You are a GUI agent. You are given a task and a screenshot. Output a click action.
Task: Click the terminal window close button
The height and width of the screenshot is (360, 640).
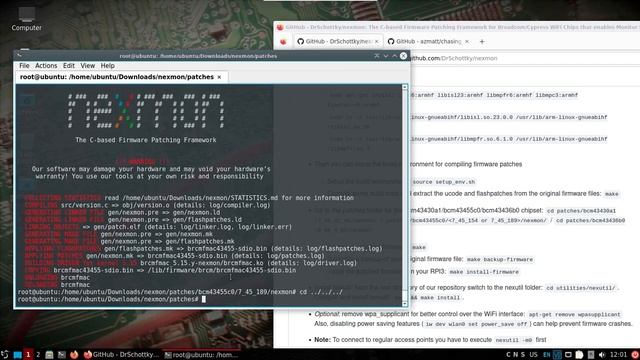(x=403, y=56)
